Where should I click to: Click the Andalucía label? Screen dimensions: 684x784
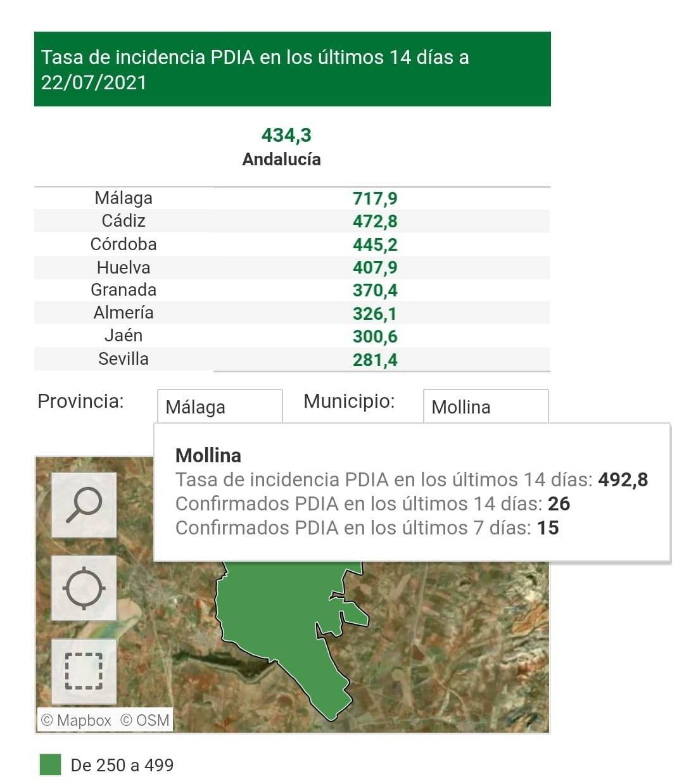(281, 159)
